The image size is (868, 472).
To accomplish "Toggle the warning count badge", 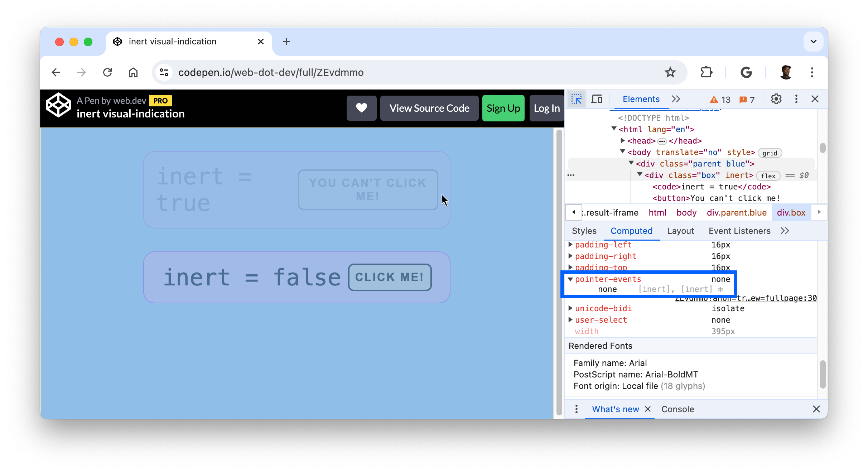I will [x=719, y=98].
